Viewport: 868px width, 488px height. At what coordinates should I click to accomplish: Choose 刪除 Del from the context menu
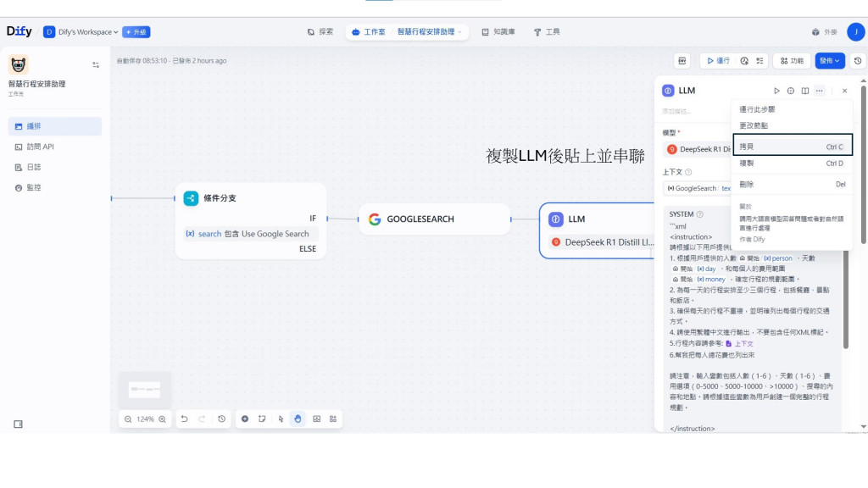tap(793, 184)
